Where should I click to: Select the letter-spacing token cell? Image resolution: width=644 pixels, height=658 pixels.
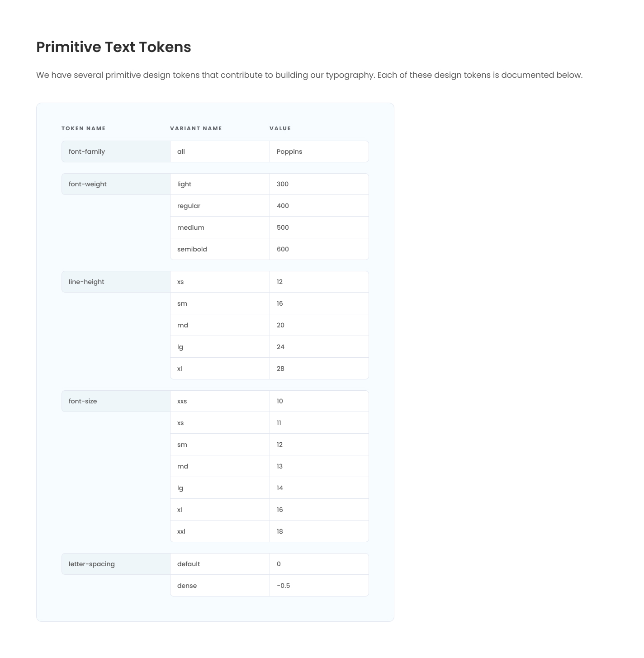point(116,564)
